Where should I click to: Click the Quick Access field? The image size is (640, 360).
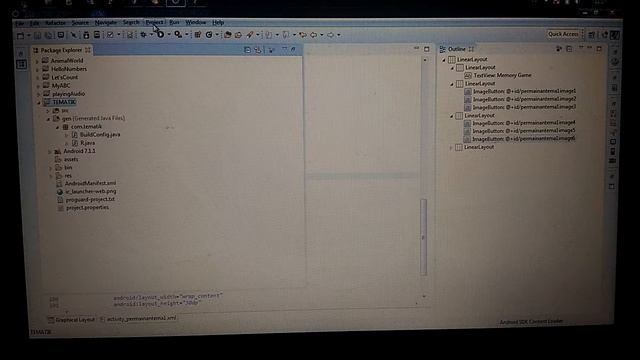click(563, 34)
